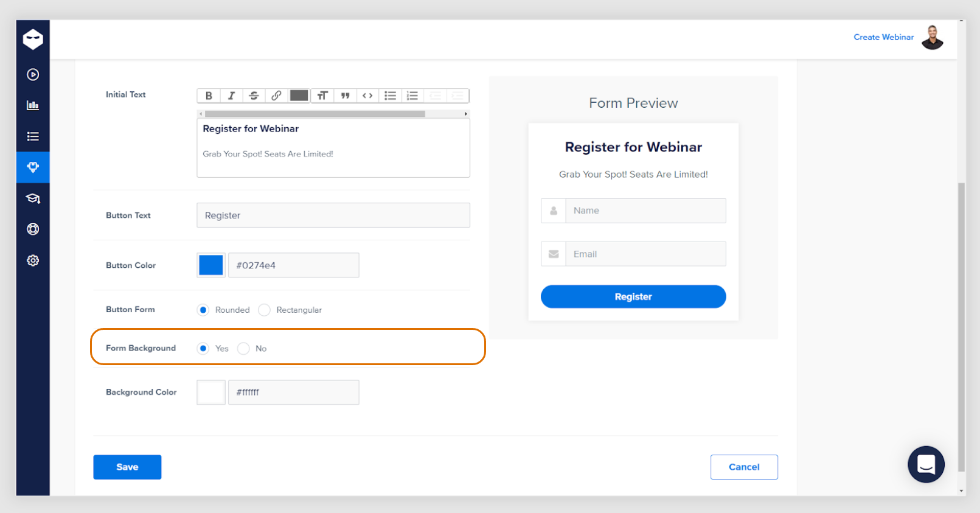
Task: Insert code block with angle brackets icon
Action: [x=367, y=96]
